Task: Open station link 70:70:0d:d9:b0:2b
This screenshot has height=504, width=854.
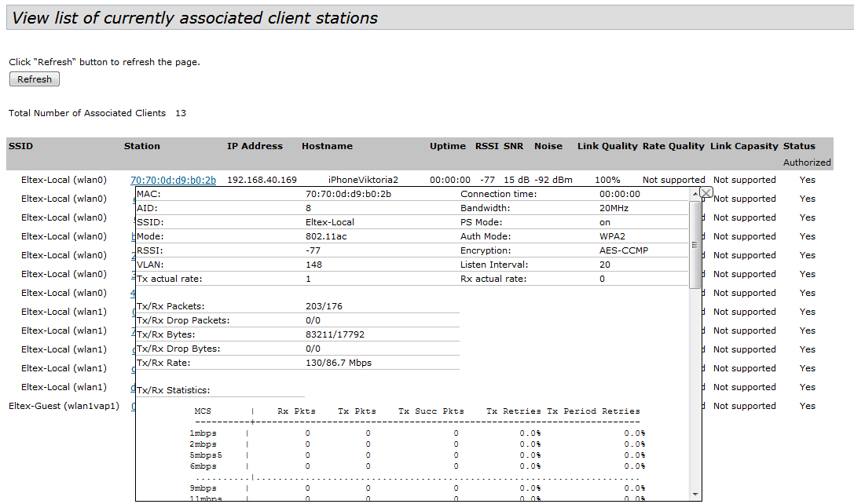Action: (173, 180)
